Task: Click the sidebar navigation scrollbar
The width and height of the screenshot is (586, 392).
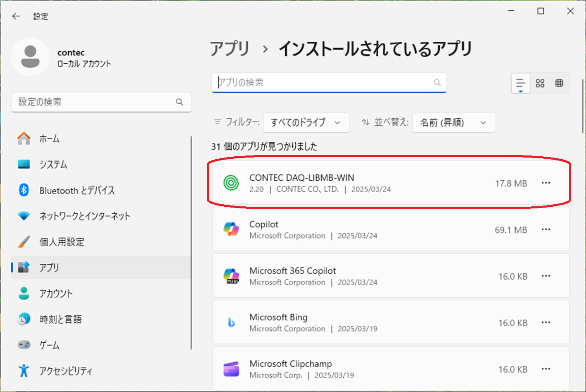Action: pyautogui.click(x=191, y=242)
